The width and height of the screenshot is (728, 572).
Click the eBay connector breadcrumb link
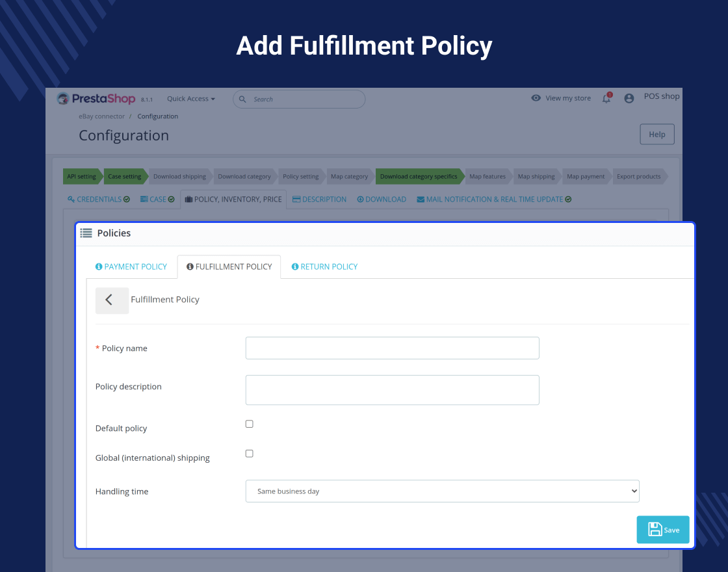pos(101,116)
